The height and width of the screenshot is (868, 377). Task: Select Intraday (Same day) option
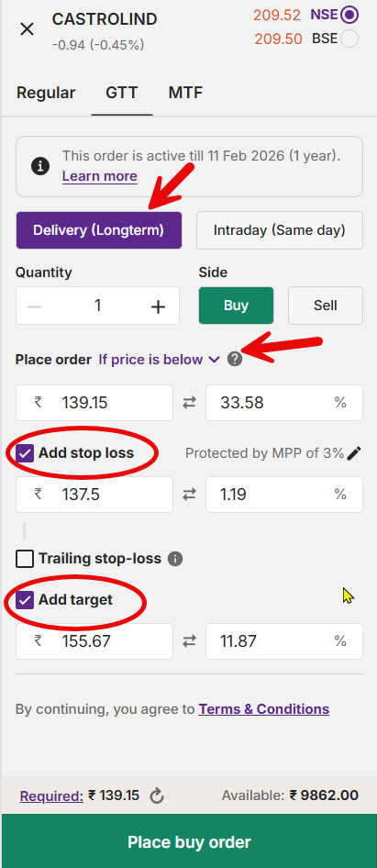click(x=280, y=230)
